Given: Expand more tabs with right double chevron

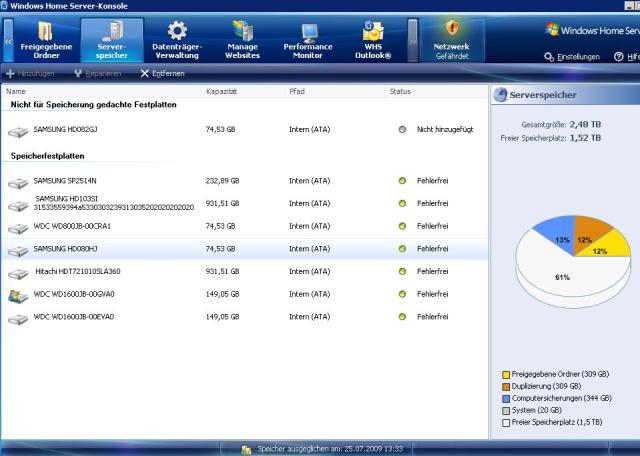Looking at the screenshot, I should (412, 42).
